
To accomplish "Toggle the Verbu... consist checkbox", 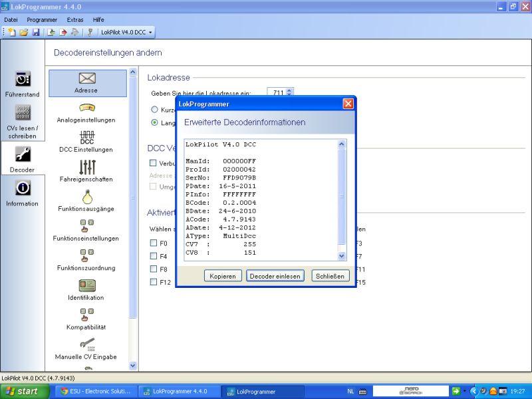I will coord(153,163).
